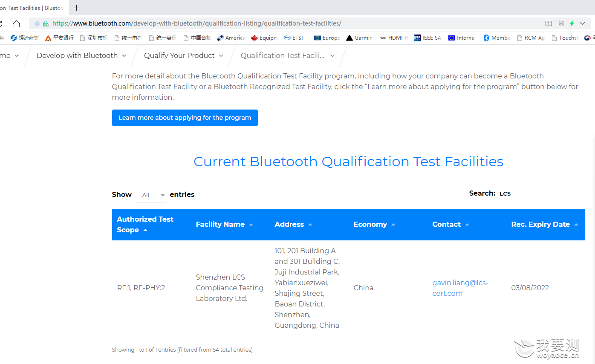Email gavin.liang@lcs-cert.com contact link
595x364 pixels.
[x=460, y=288]
